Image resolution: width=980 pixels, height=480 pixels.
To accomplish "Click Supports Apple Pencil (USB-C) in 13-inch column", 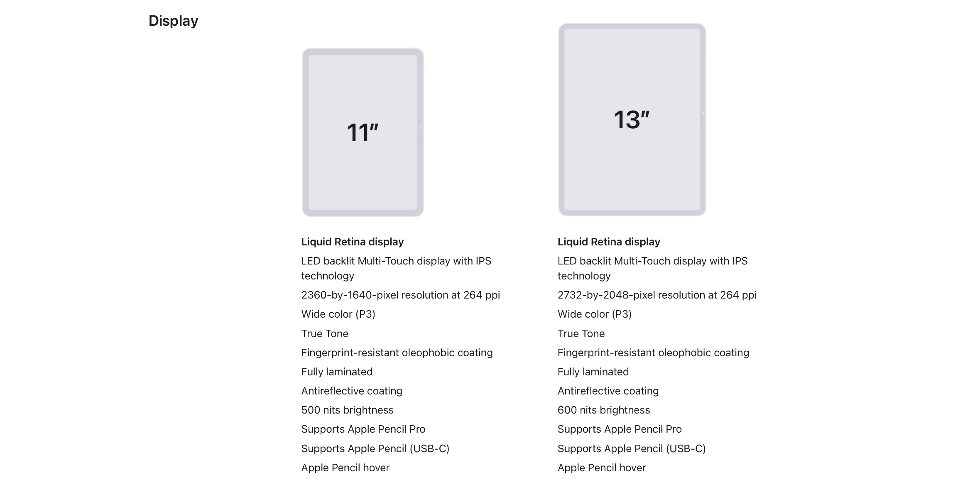I will [x=631, y=448].
